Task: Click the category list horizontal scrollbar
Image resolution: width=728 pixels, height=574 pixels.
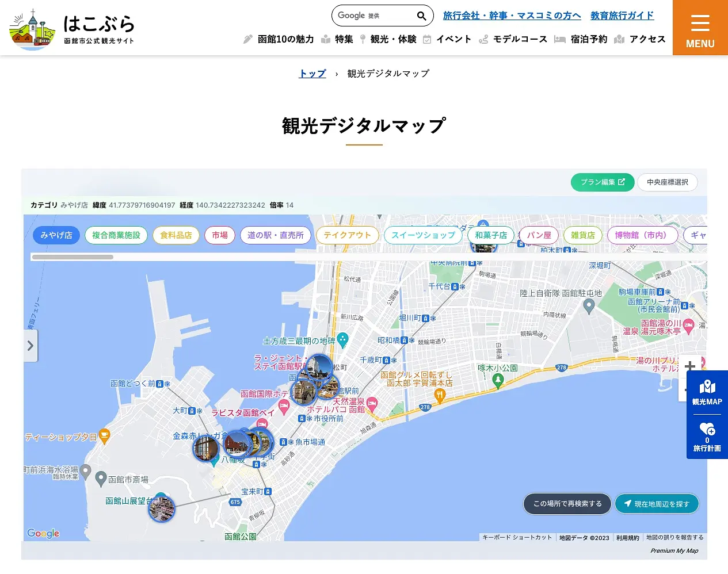Action: (x=73, y=257)
